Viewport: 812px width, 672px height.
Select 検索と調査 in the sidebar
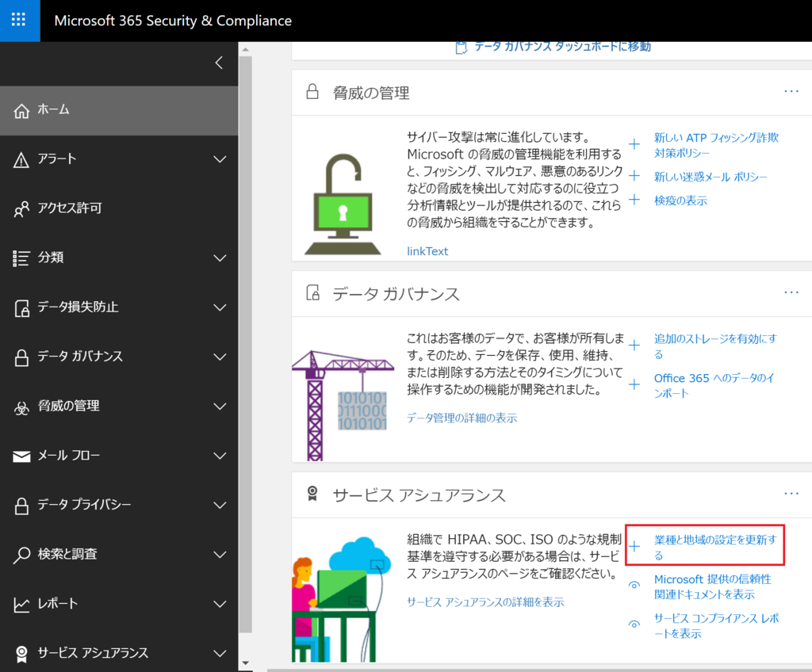coord(119,555)
